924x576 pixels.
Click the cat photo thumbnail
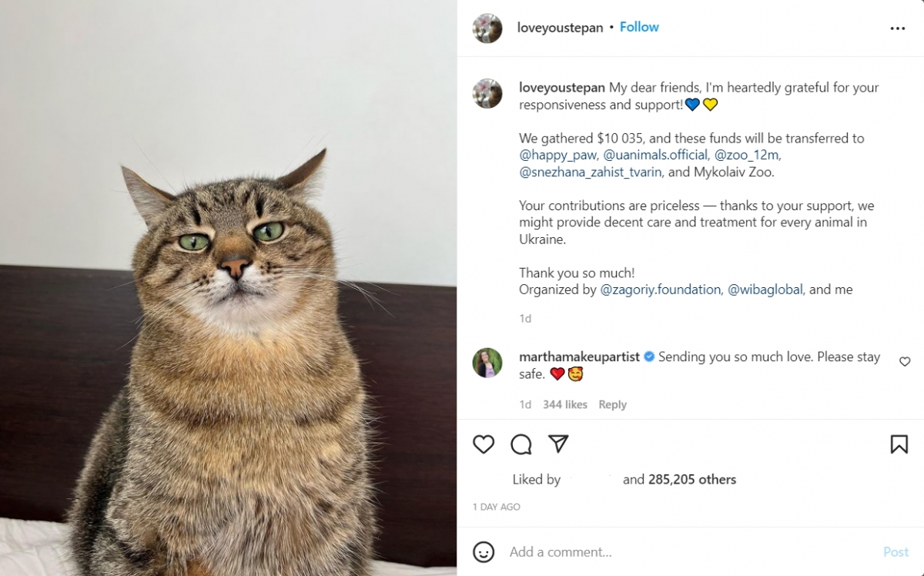(229, 288)
